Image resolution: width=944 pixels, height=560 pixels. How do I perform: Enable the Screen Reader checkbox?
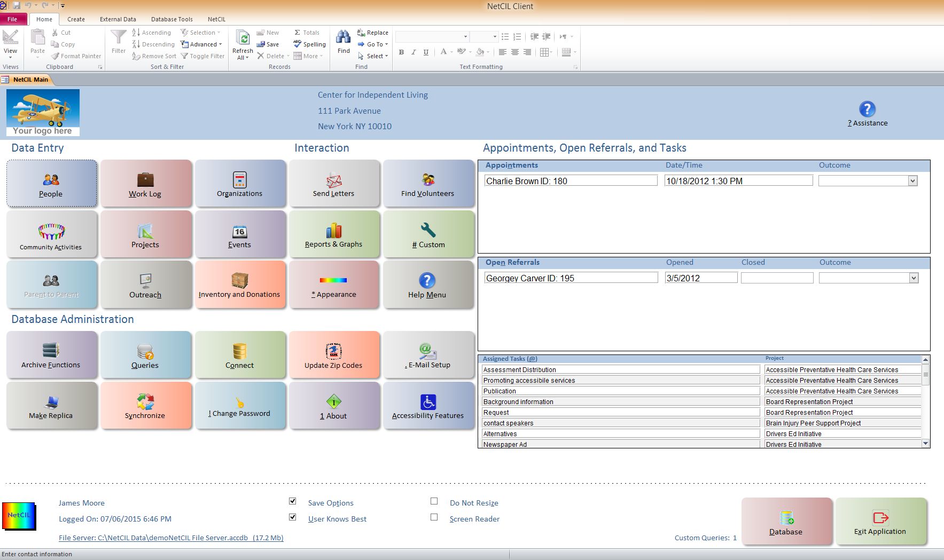point(434,517)
